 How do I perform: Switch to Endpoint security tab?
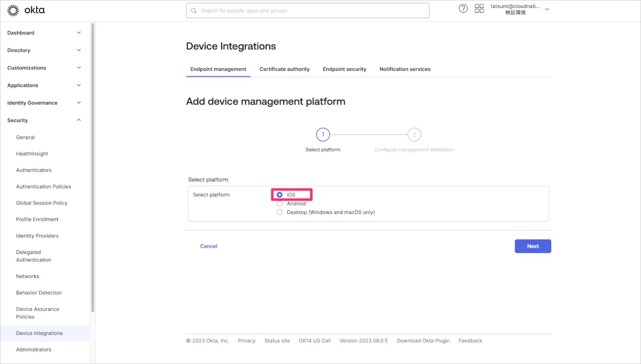345,69
